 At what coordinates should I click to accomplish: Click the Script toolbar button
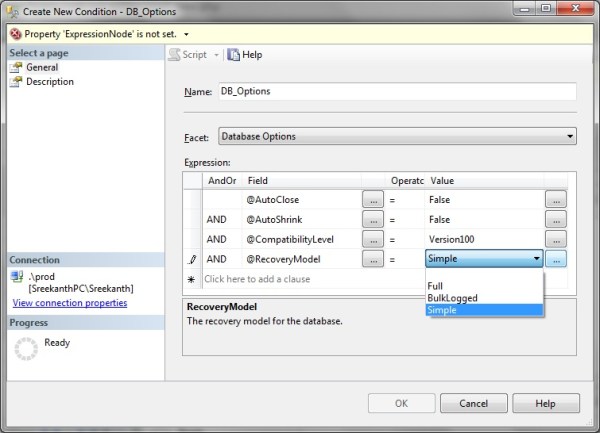coord(188,55)
